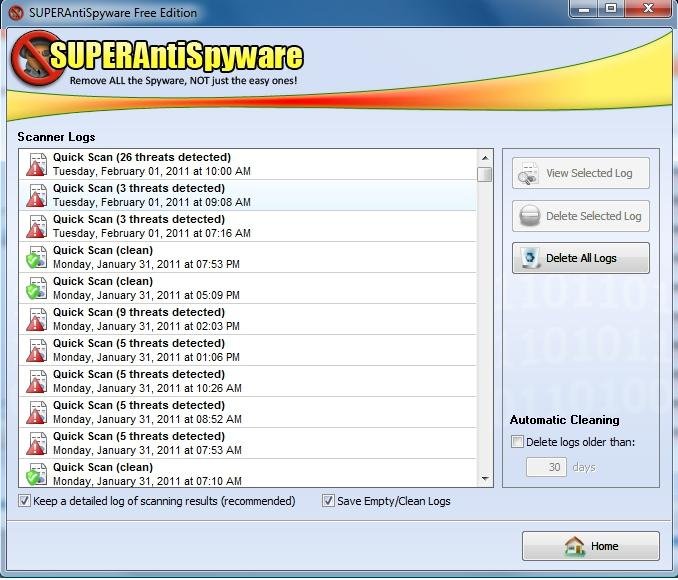Click the scrollbar thumb of the Scanner Logs list
The width and height of the screenshot is (678, 580).
pos(485,174)
